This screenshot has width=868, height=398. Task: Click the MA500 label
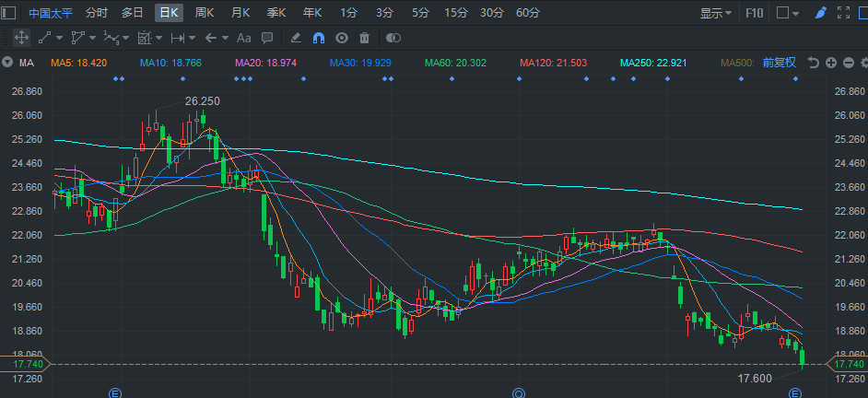click(738, 63)
